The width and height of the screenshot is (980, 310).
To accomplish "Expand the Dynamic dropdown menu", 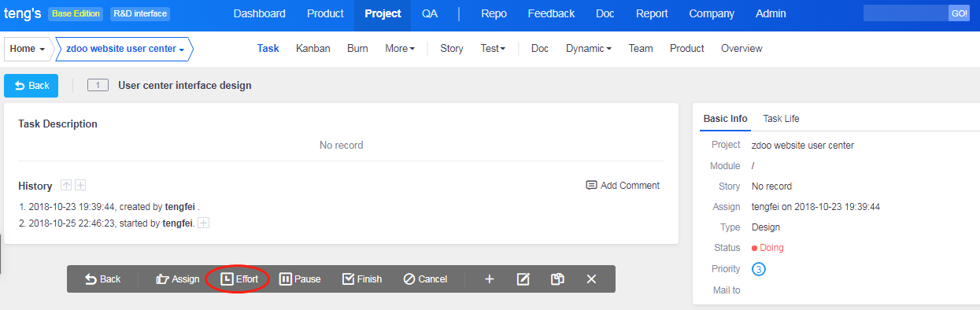I will point(589,49).
